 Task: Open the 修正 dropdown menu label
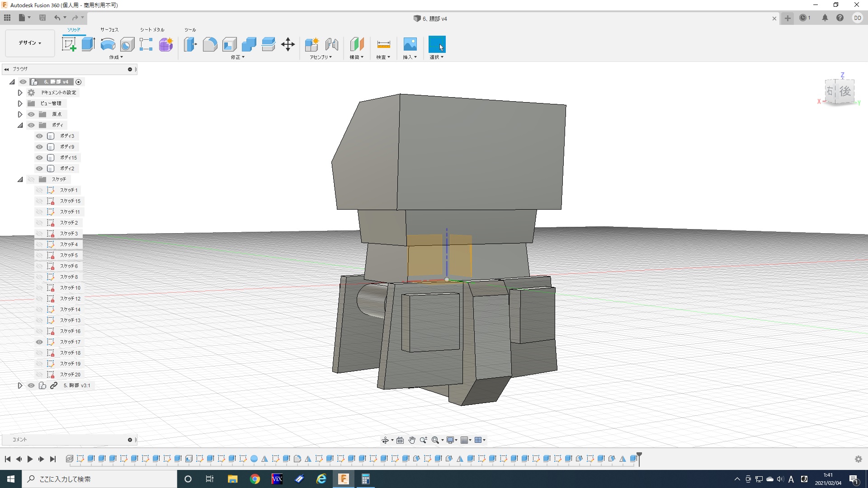tap(237, 57)
